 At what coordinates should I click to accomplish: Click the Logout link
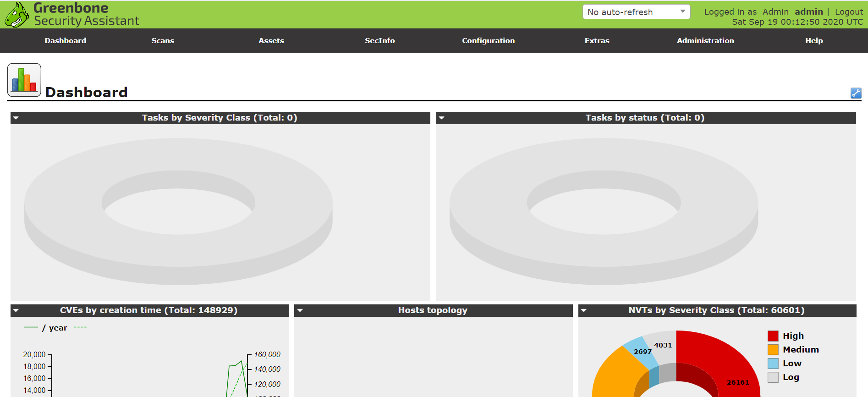pyautogui.click(x=849, y=12)
